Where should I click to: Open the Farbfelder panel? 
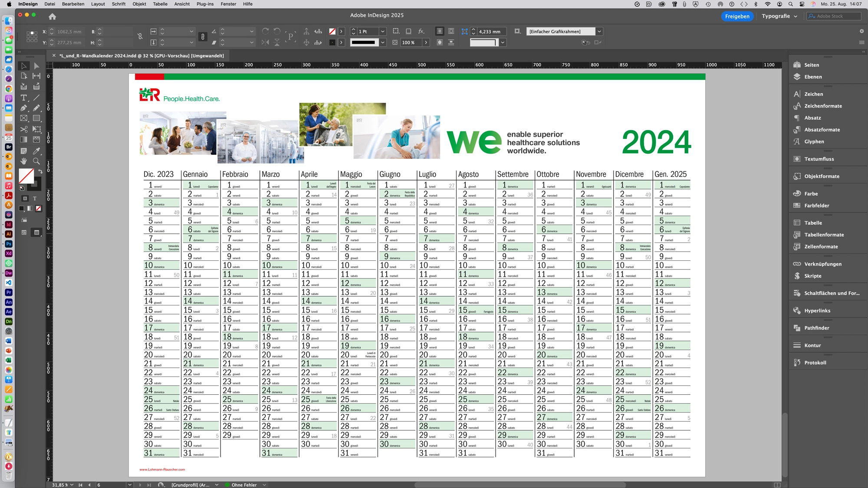pyautogui.click(x=818, y=206)
